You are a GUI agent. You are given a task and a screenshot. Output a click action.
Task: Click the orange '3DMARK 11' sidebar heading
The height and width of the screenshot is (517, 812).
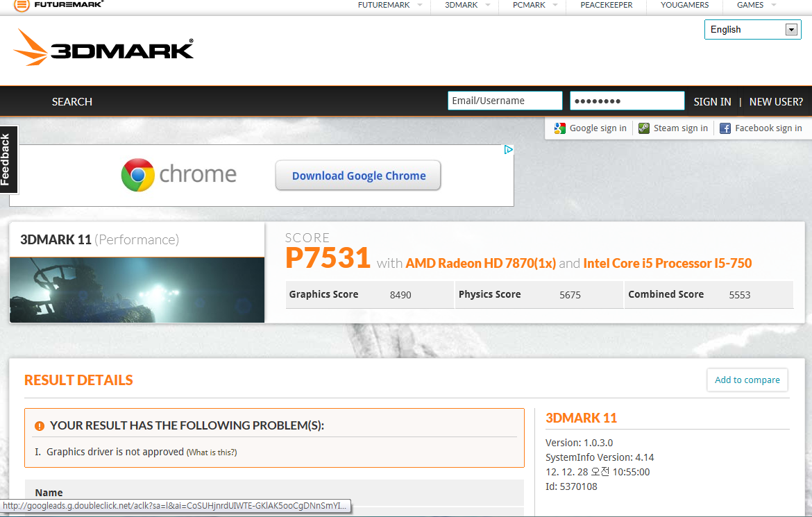(x=581, y=418)
